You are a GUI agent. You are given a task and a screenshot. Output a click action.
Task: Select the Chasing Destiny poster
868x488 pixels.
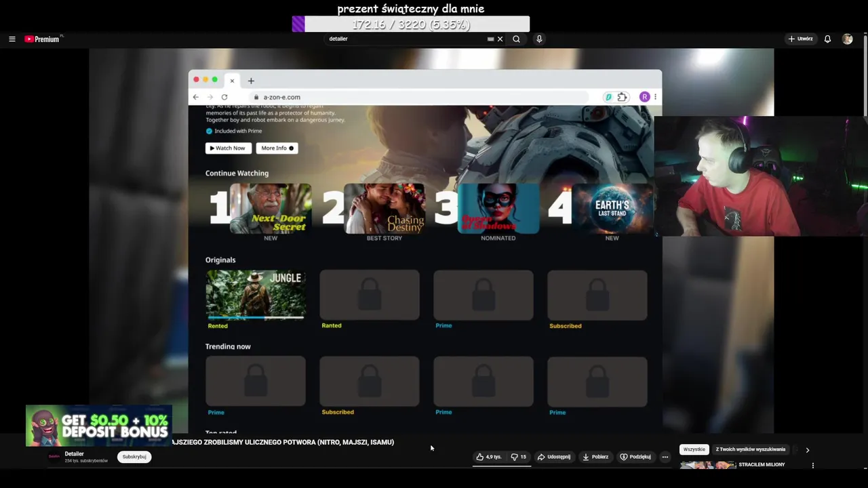pos(384,209)
